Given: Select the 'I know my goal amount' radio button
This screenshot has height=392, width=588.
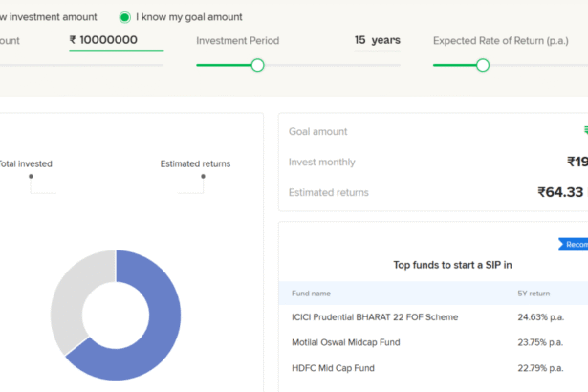Looking at the screenshot, I should click(x=124, y=17).
